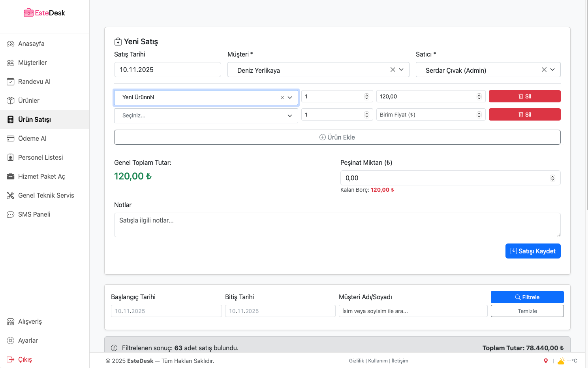588x368 pixels.
Task: Open Anasayfa from the sidebar
Action: pos(31,43)
